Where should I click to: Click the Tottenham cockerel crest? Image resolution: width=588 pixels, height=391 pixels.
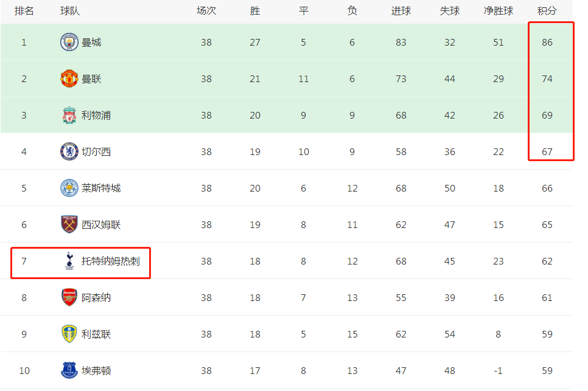coord(69,261)
